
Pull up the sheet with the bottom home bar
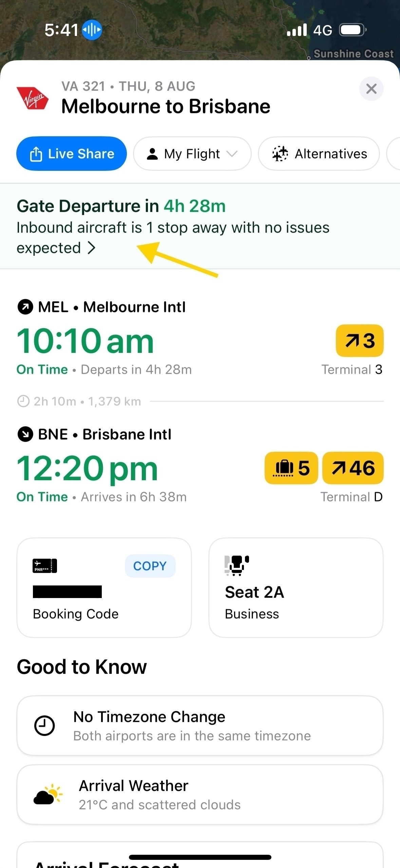pos(200,857)
